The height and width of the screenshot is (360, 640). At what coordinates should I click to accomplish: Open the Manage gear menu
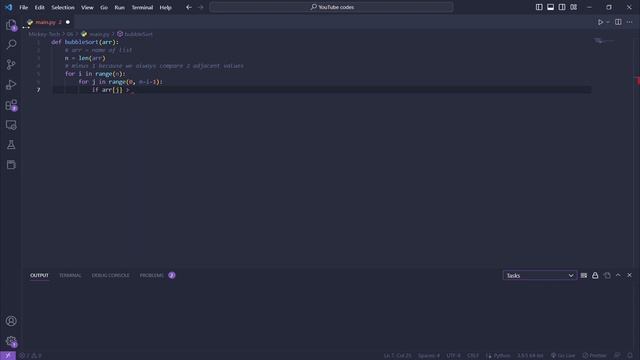tap(11, 341)
